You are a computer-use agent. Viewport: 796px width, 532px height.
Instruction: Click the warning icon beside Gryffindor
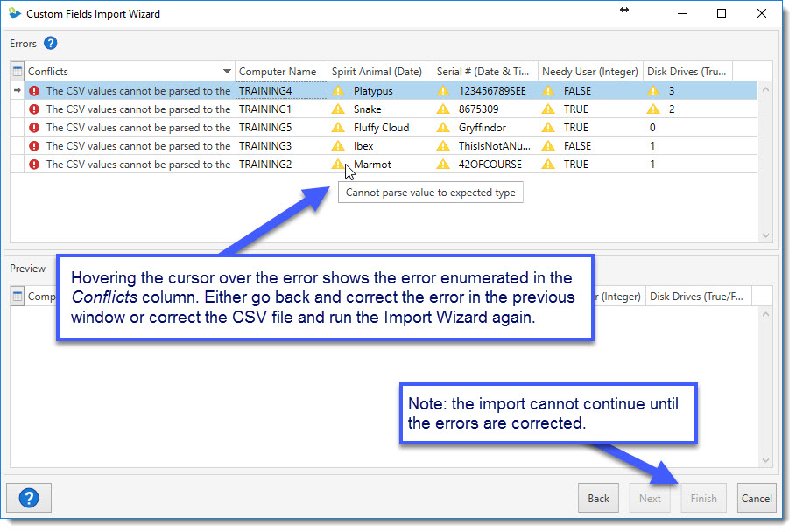click(443, 127)
